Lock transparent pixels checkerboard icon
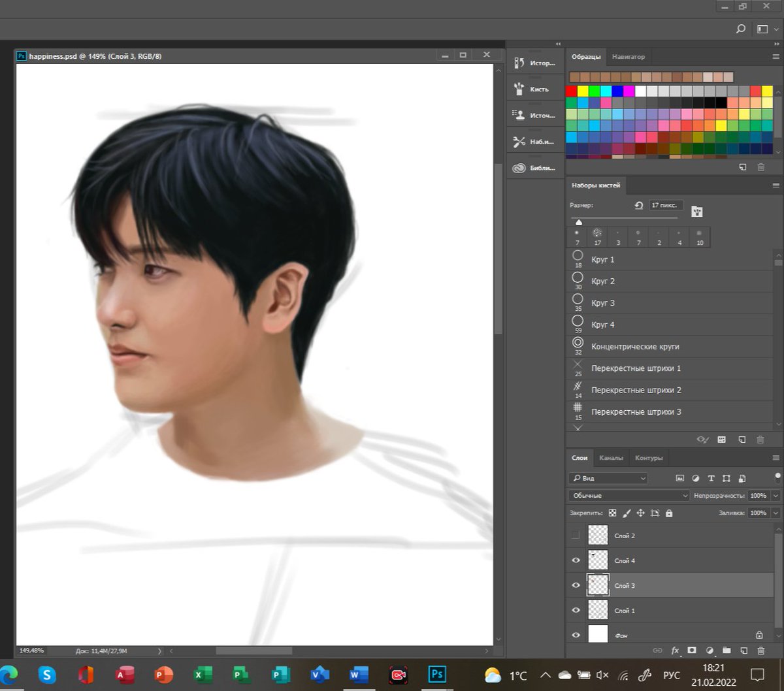 (612, 513)
